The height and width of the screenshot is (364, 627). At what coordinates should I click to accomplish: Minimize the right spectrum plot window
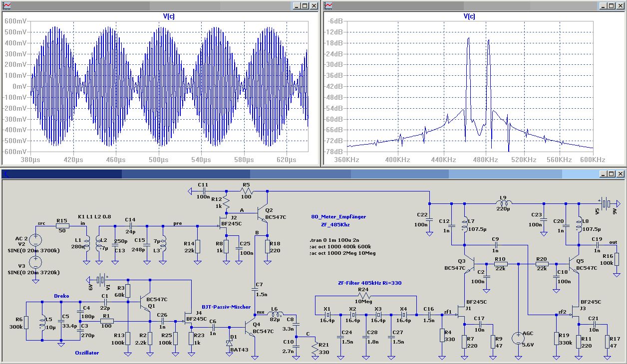click(604, 6)
